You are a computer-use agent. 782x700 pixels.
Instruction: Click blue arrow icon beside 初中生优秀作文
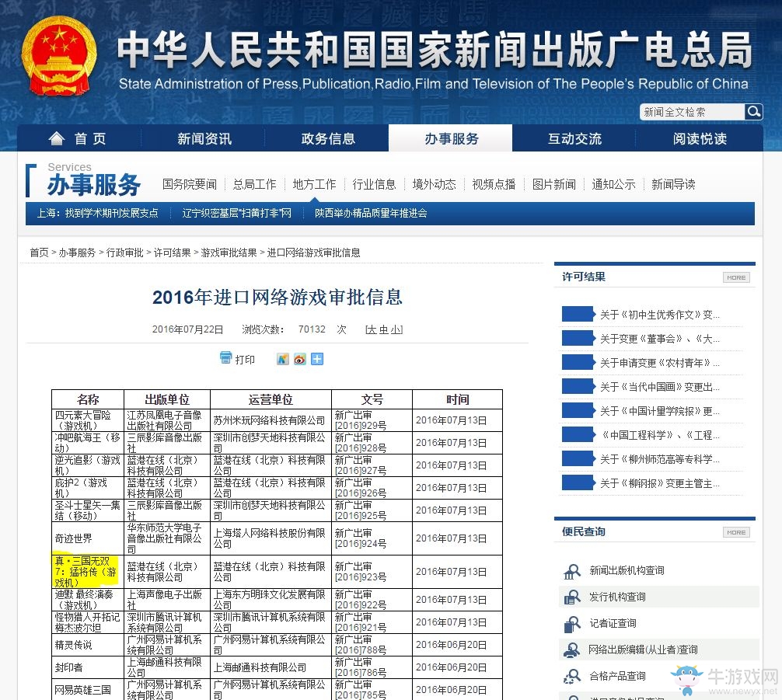click(578, 314)
